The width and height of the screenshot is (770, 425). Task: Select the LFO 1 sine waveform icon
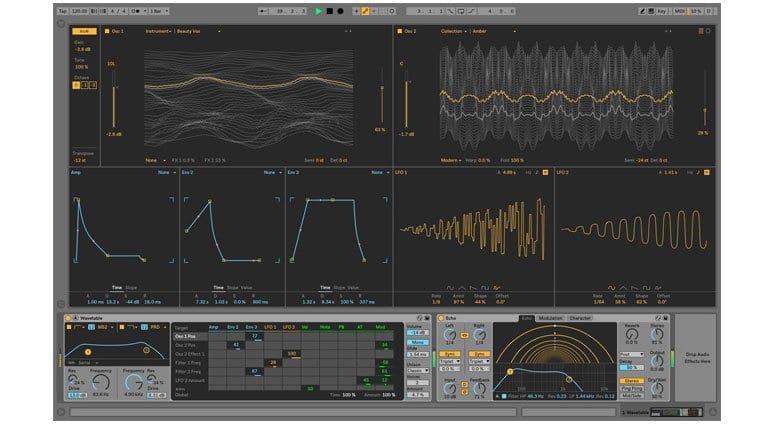click(x=450, y=288)
